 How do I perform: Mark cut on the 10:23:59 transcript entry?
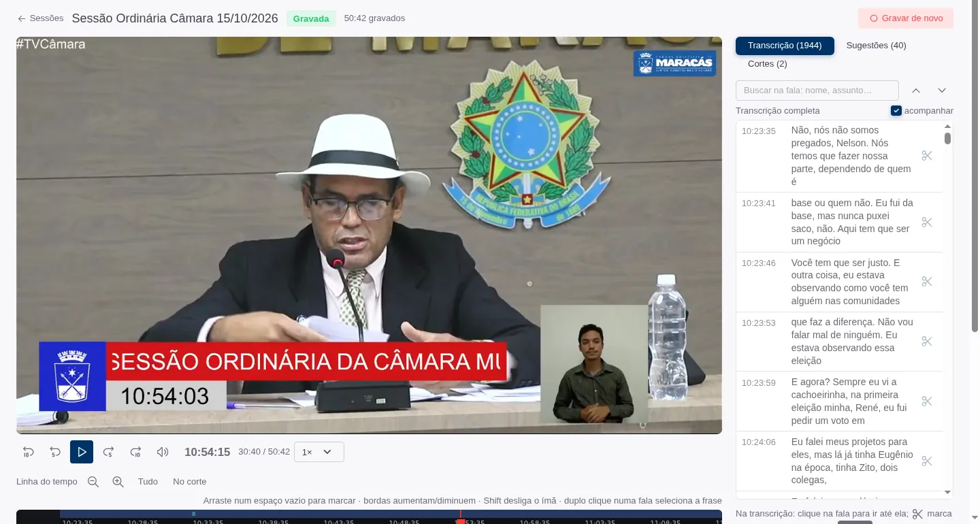pyautogui.click(x=927, y=402)
